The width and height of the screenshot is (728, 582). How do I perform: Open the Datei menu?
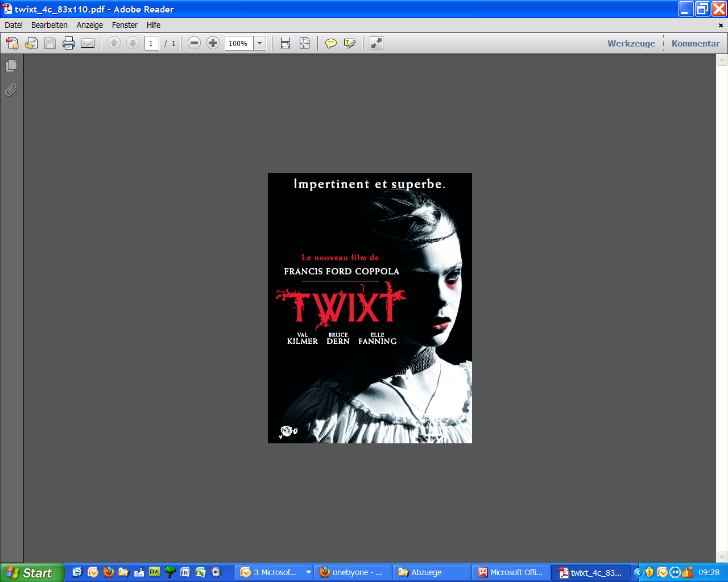tap(14, 25)
